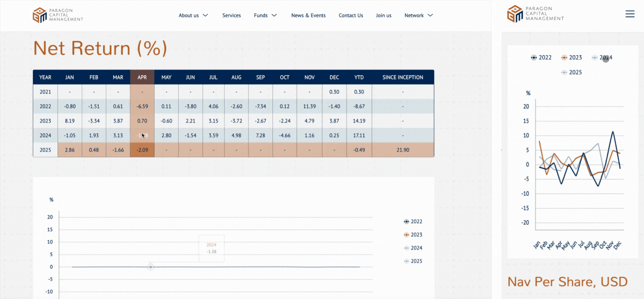Open the hamburger menu in mobile view

pos(630,14)
